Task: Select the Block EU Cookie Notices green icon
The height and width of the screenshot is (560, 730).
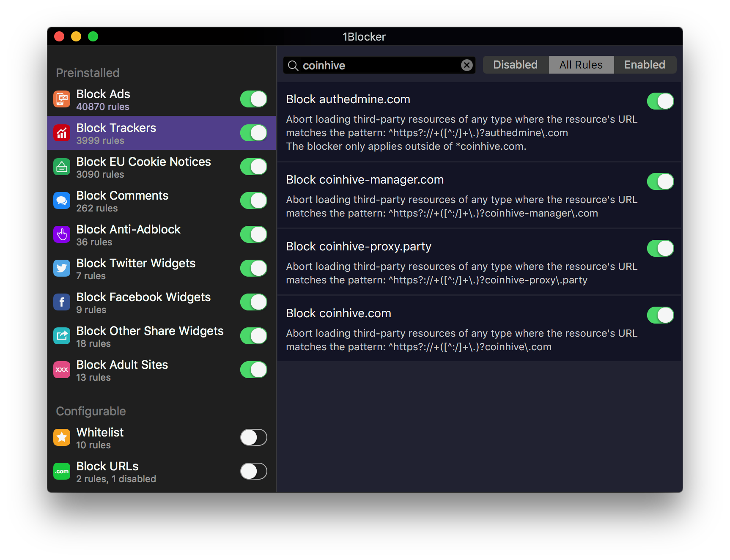Action: [x=62, y=167]
